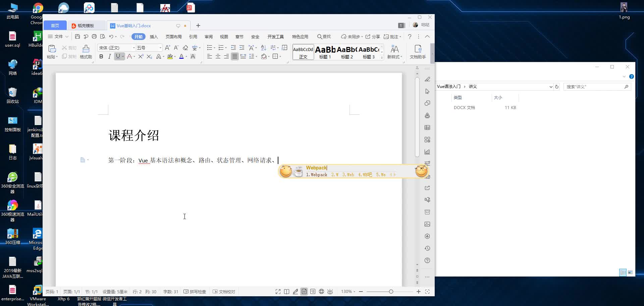Increase paragraph indent icon
Screen dimensions: 644x306
242,48
